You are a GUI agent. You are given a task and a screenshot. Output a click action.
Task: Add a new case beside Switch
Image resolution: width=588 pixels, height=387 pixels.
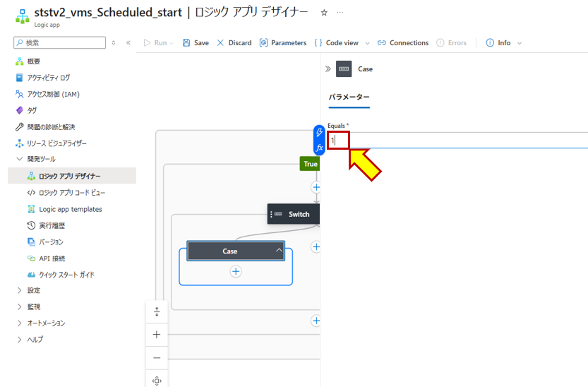[x=316, y=246]
